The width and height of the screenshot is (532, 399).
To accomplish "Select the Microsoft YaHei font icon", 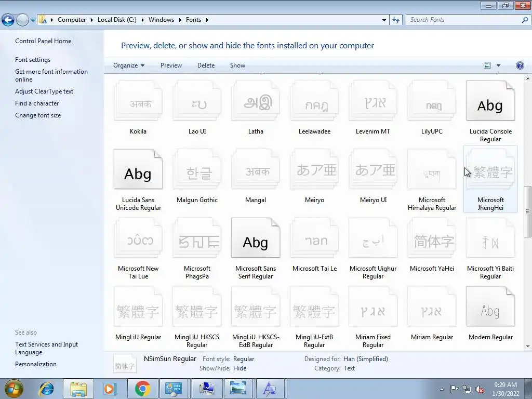I will (432, 238).
